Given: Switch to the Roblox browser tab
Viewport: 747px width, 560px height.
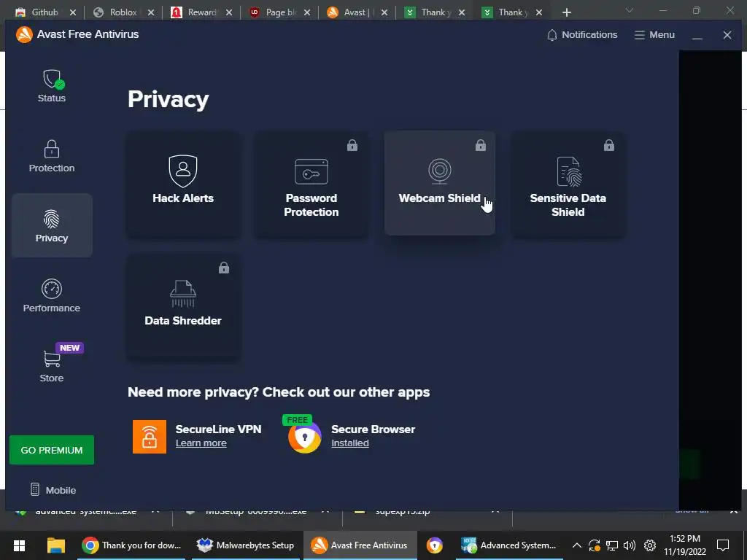Looking at the screenshot, I should 123,12.
